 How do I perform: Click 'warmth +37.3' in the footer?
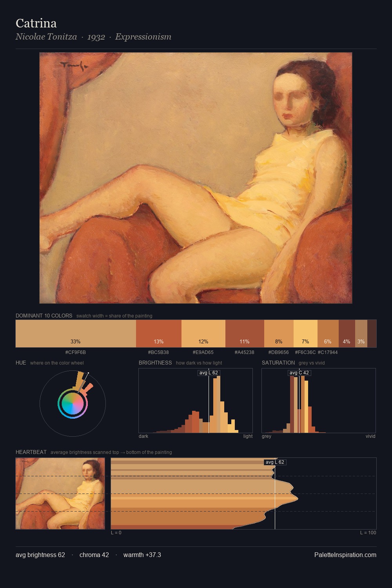(x=142, y=555)
